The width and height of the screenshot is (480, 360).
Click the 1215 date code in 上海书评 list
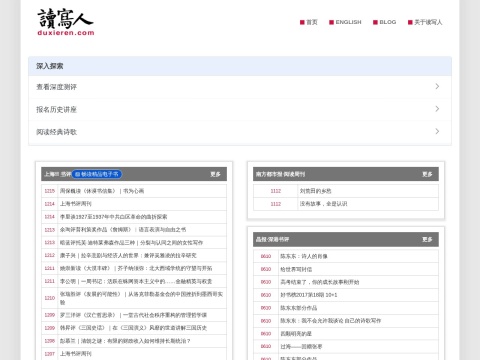click(x=50, y=191)
